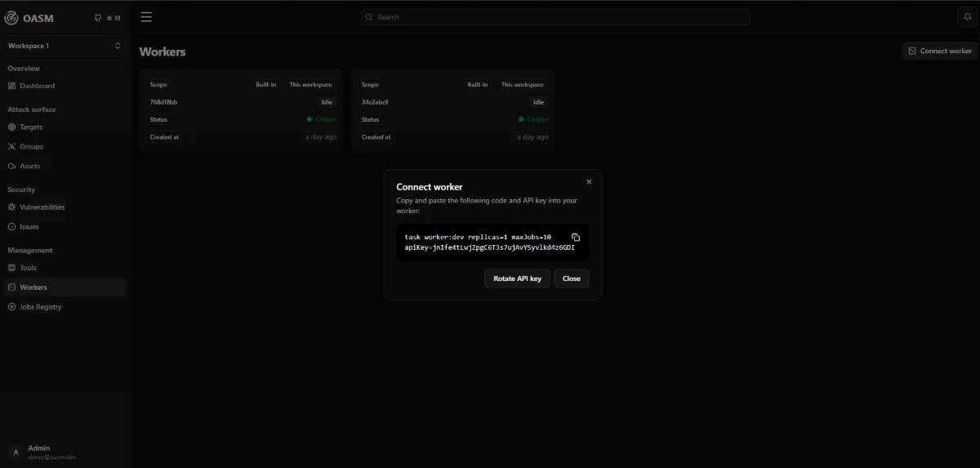Focus the Search input field
This screenshot has height=468, width=980.
coord(555,16)
